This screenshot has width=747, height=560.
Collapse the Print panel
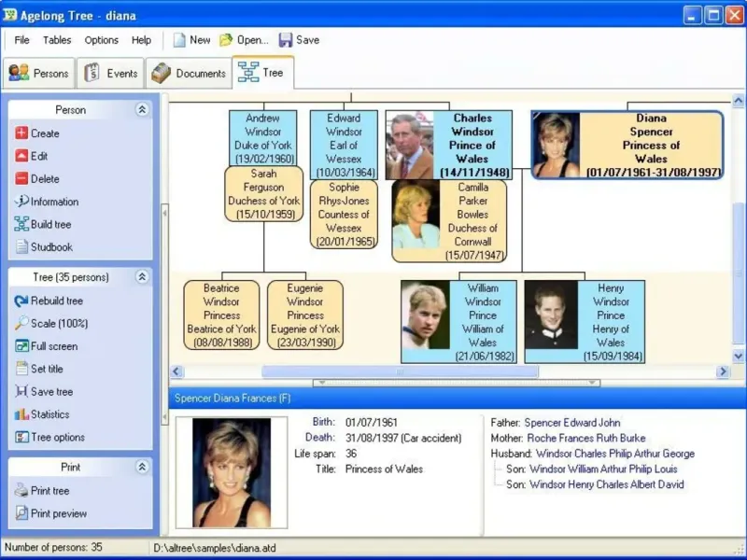(142, 467)
